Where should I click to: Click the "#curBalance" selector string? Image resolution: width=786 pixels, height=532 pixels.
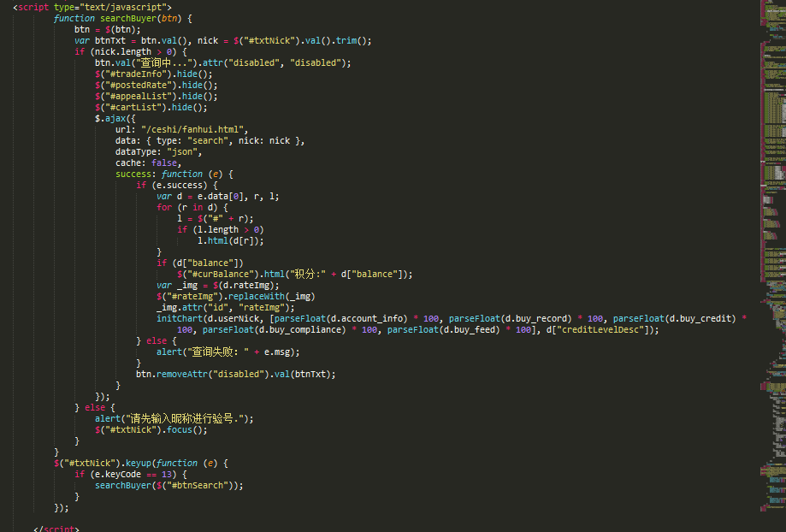pos(217,274)
